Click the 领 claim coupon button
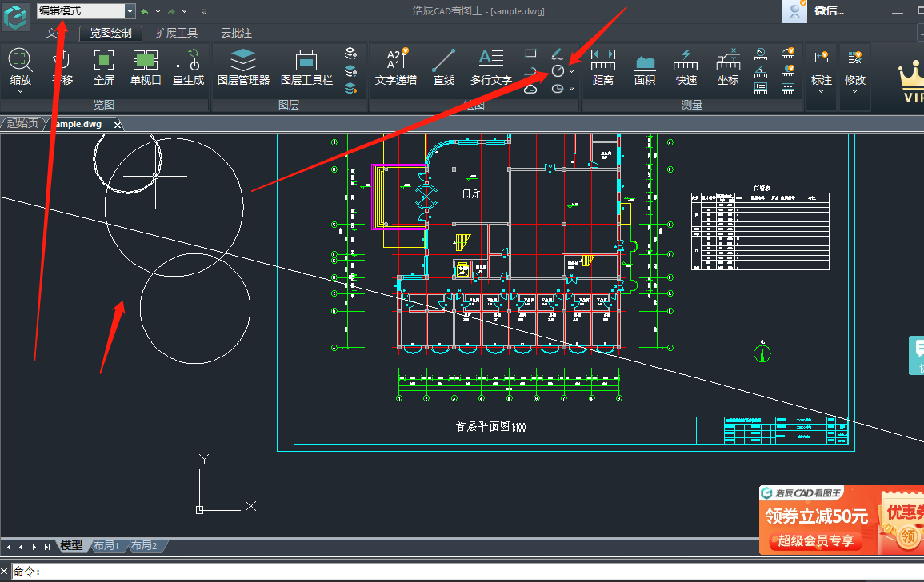The image size is (924, 582). tap(908, 536)
